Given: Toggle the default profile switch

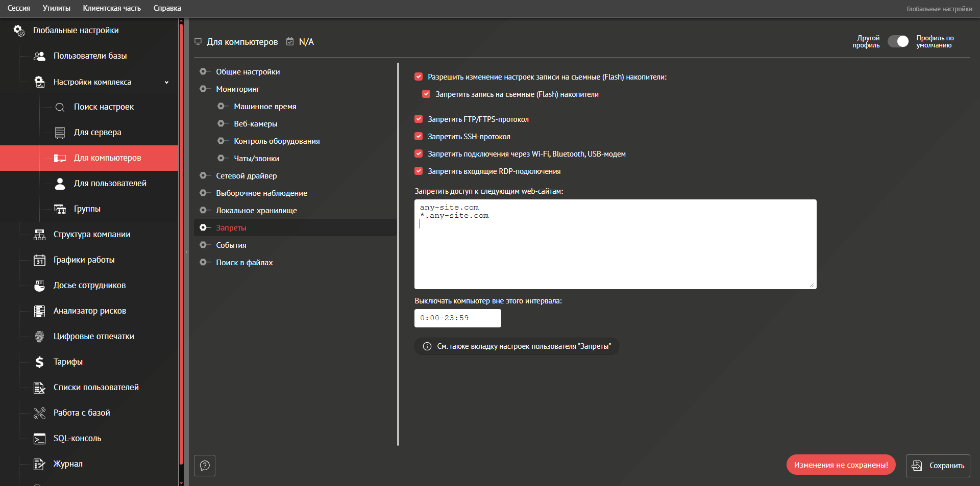Looking at the screenshot, I should [898, 41].
